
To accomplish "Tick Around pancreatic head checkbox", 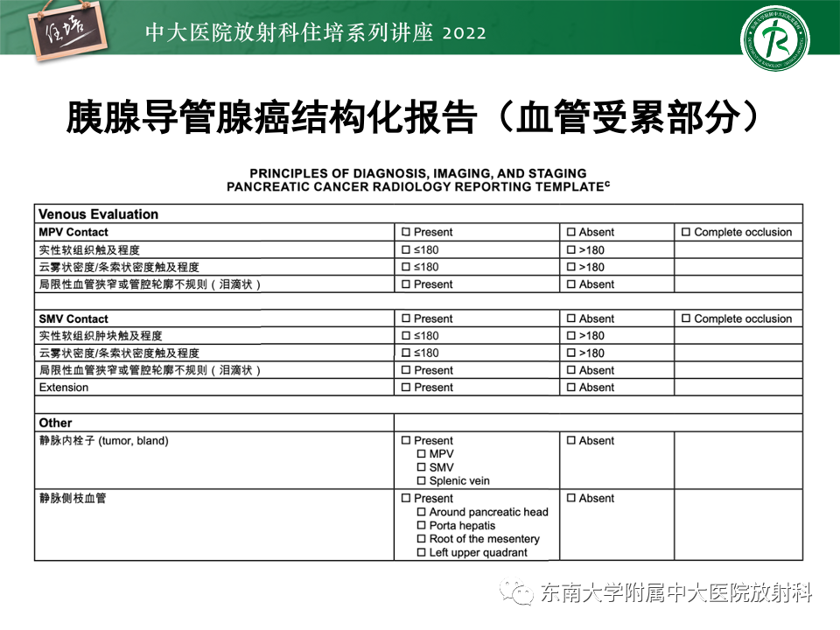I will pos(421,512).
